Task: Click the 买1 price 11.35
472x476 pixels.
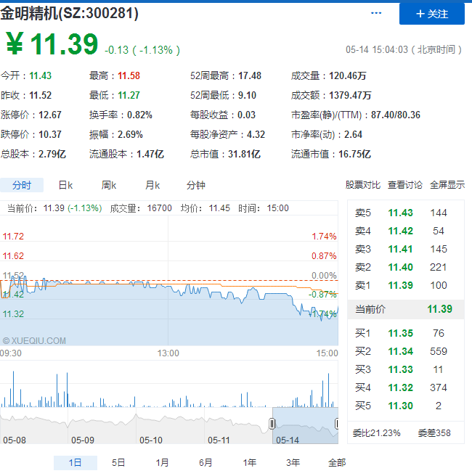Action: (400, 333)
